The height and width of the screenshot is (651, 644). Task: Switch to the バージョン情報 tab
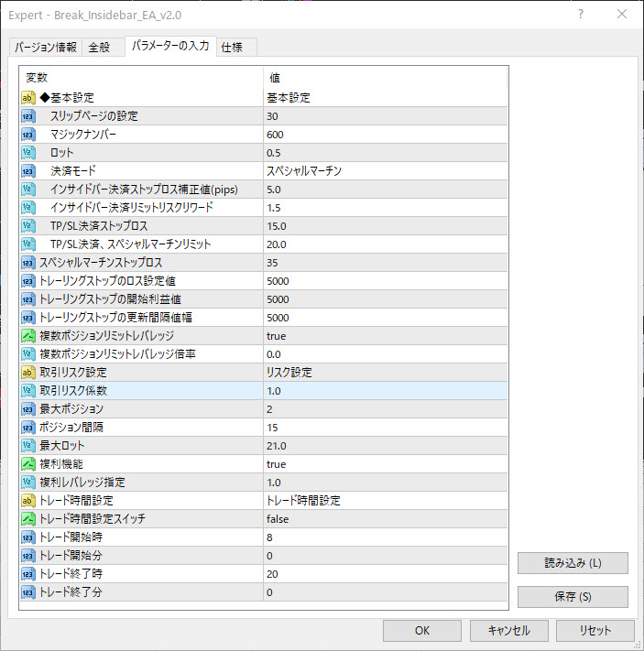coord(46,47)
